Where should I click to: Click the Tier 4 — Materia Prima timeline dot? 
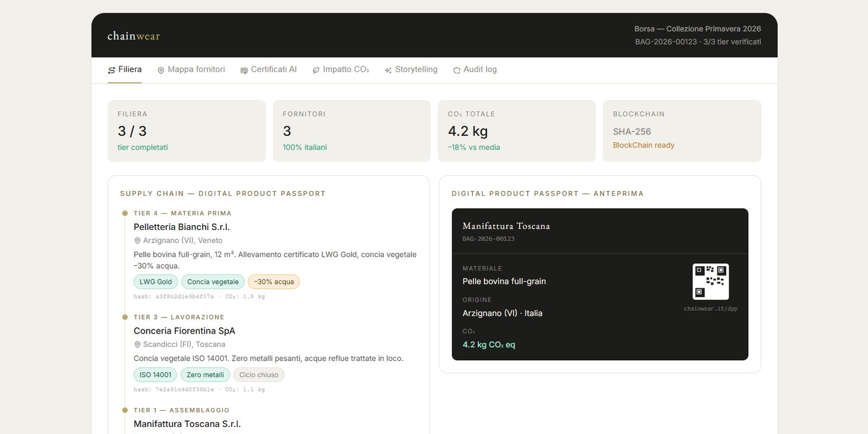tap(125, 213)
